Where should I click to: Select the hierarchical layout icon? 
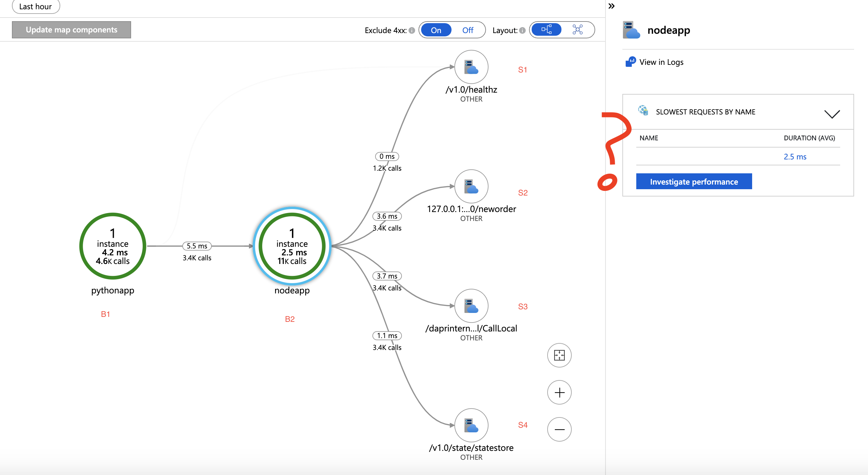pyautogui.click(x=546, y=30)
